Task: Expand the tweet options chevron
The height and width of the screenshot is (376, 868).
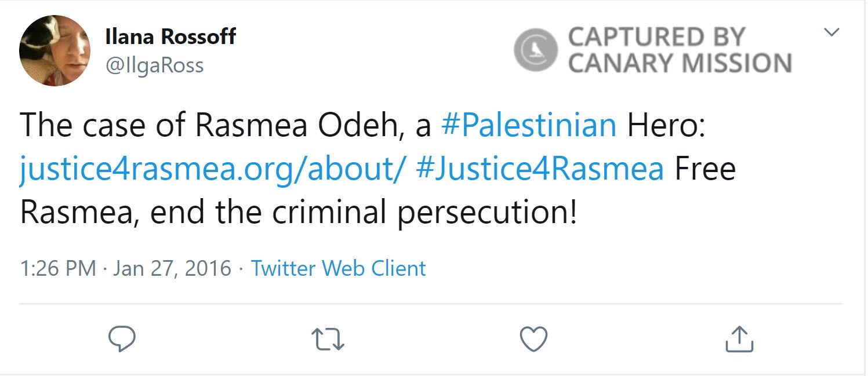Action: click(x=831, y=33)
